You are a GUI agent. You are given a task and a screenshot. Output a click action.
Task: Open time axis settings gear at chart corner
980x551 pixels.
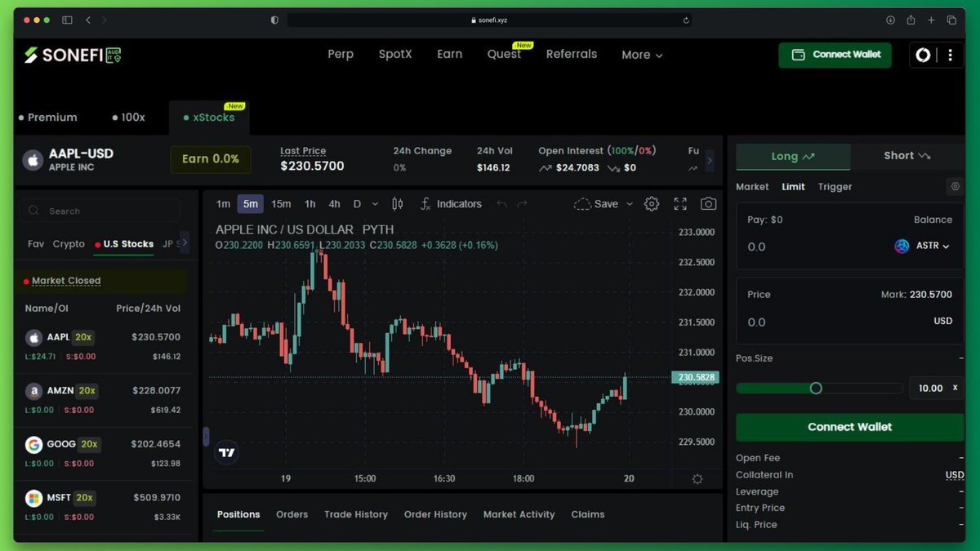697,479
